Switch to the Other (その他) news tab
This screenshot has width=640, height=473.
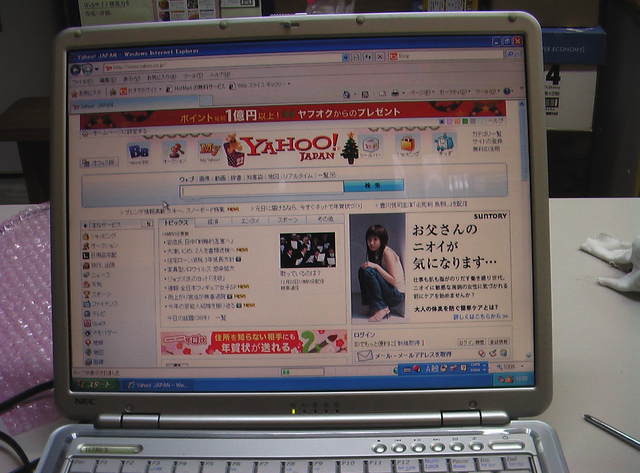(x=325, y=219)
